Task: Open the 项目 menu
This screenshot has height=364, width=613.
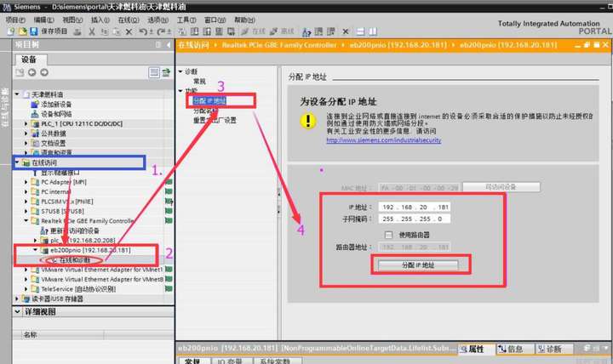Action: coord(15,20)
